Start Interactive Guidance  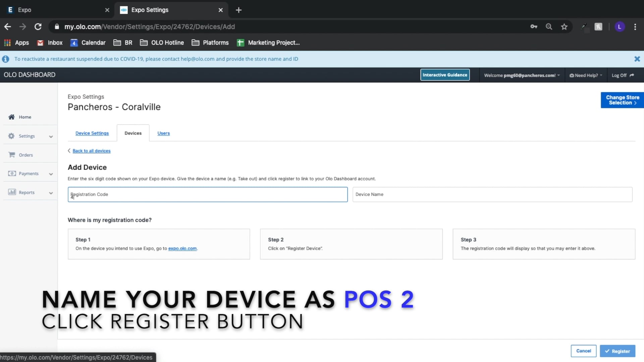pos(445,75)
